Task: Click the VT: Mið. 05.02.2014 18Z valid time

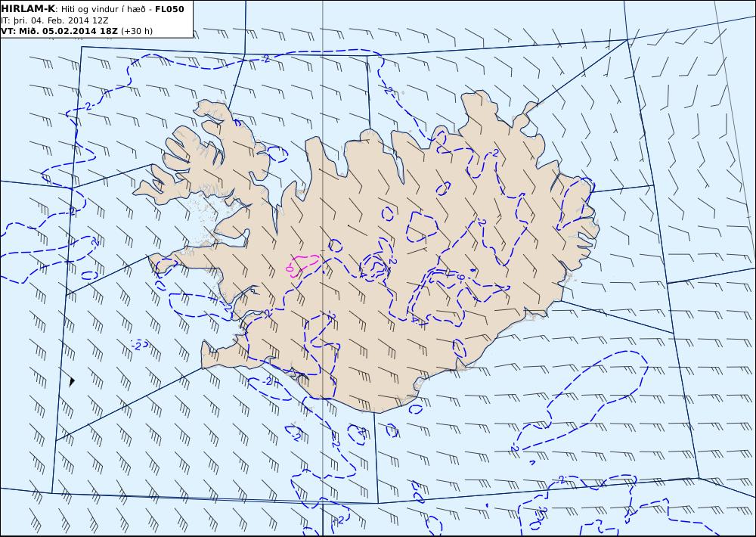Action: (59, 31)
